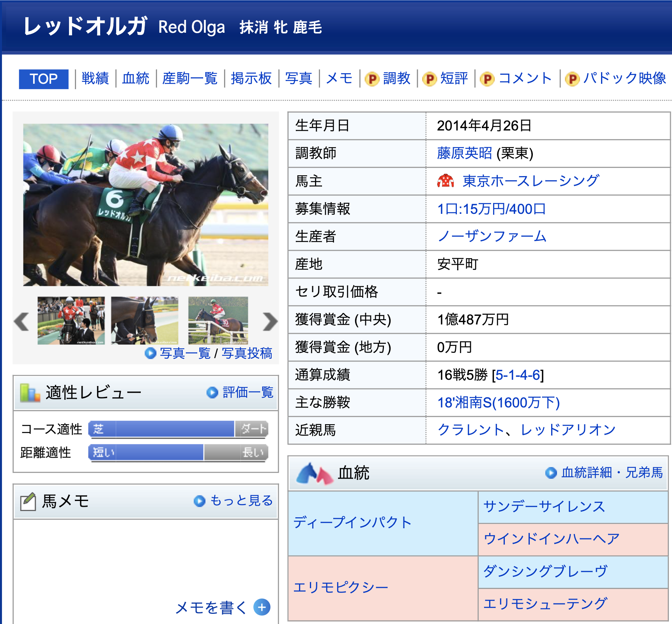Click the premium P icon before パドック映像
Screen dimensions: 672x624
[x=572, y=79]
